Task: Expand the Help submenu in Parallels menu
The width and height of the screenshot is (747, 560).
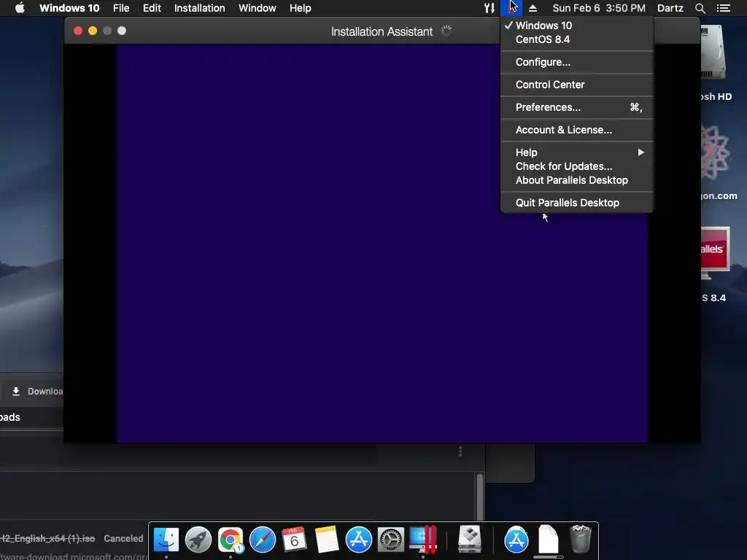Action: tap(577, 152)
